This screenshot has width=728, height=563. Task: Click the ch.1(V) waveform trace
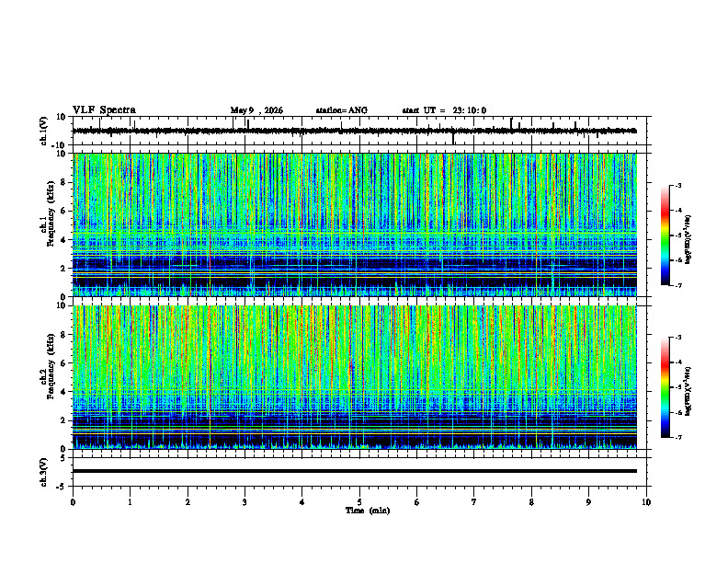(x=354, y=131)
